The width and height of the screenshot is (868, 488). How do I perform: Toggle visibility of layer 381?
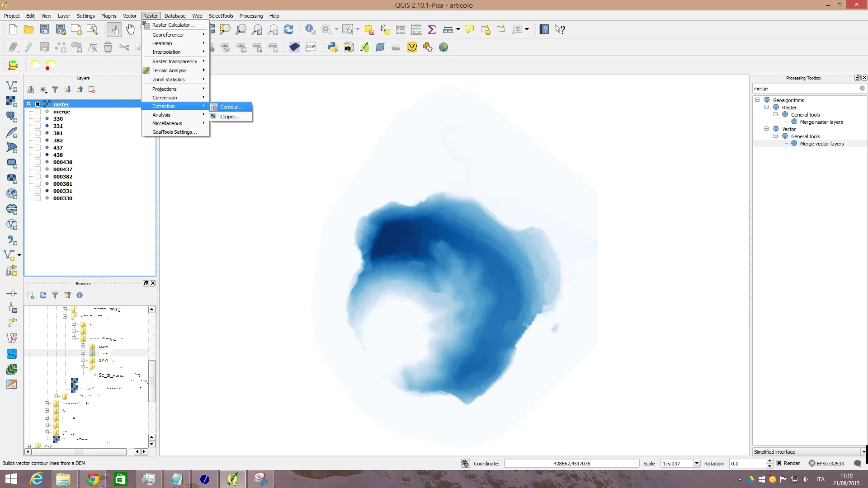pos(38,133)
